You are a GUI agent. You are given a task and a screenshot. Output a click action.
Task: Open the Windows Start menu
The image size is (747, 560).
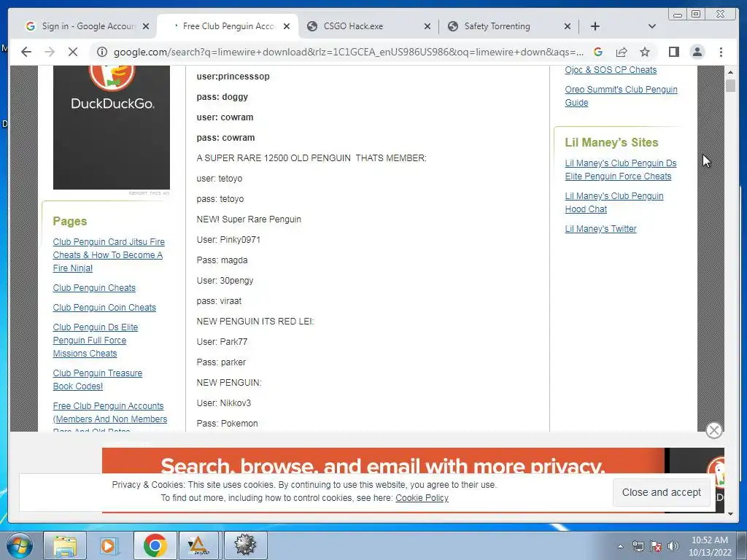point(20,545)
